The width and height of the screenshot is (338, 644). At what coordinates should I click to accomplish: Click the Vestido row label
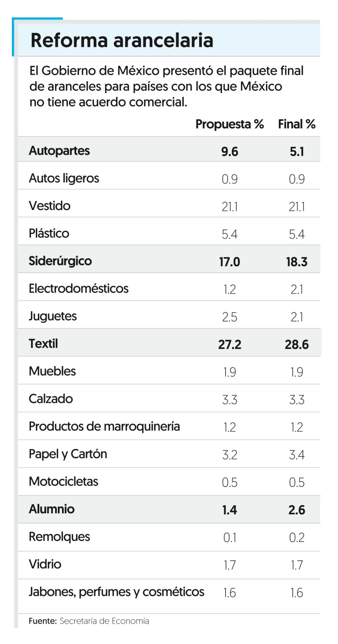pyautogui.click(x=50, y=206)
